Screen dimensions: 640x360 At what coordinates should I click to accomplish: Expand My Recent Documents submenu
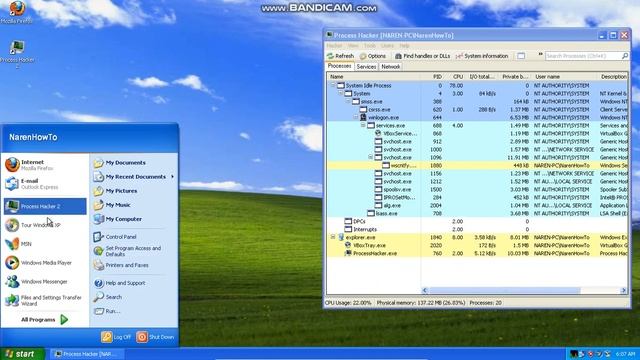click(x=134, y=177)
